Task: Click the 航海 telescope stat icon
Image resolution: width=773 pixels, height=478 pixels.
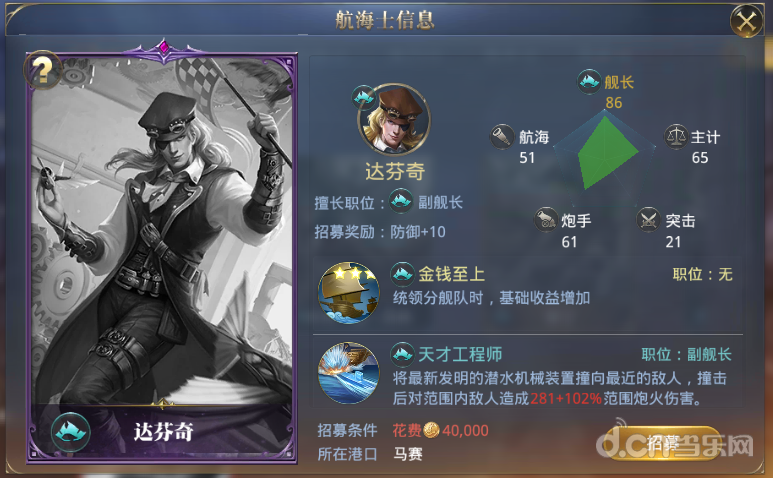Action: (x=502, y=136)
